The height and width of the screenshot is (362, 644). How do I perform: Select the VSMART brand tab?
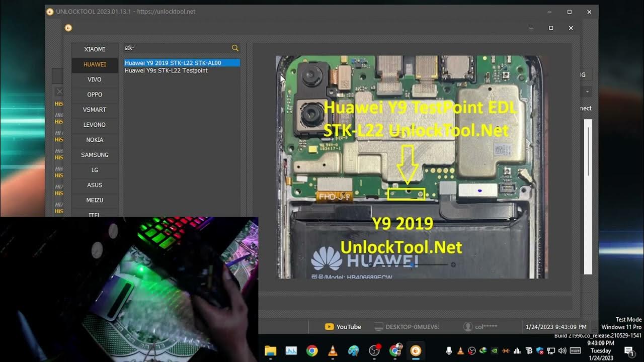pyautogui.click(x=95, y=110)
